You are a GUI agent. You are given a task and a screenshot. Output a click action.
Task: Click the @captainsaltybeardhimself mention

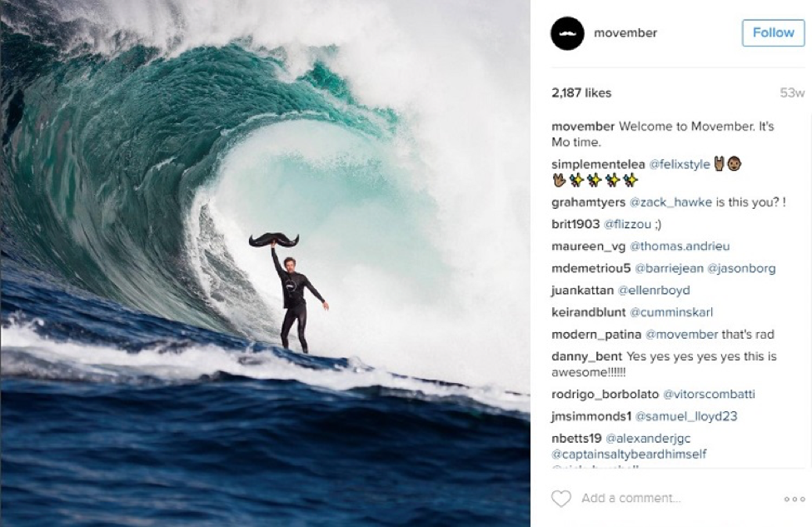[x=629, y=455]
